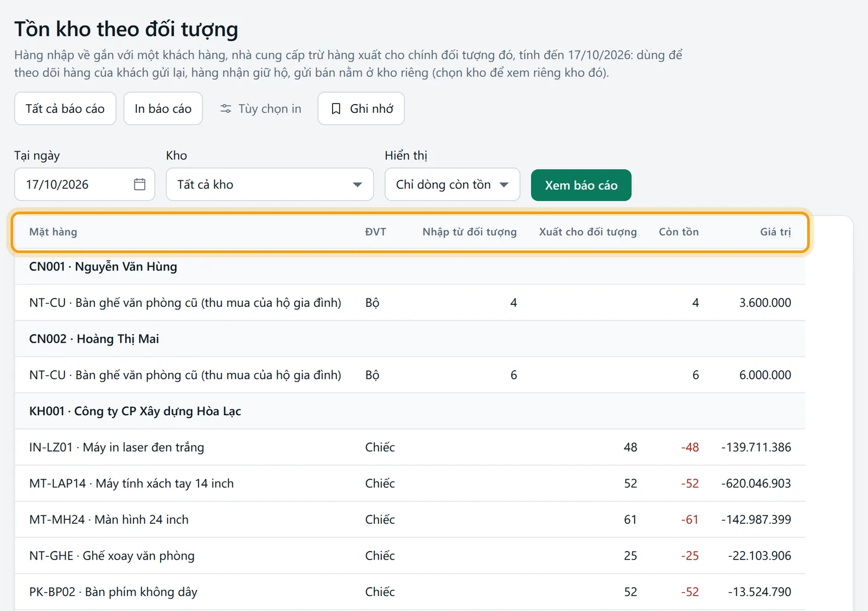Select group row CN001 · Nguyễn Văn Hùng
Screen dimensions: 868x611
(x=410, y=267)
